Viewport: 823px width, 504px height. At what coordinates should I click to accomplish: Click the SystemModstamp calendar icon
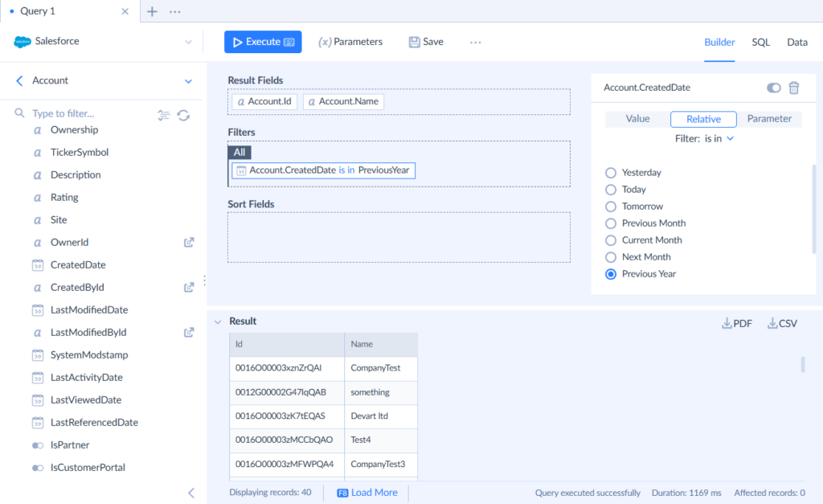coord(38,355)
